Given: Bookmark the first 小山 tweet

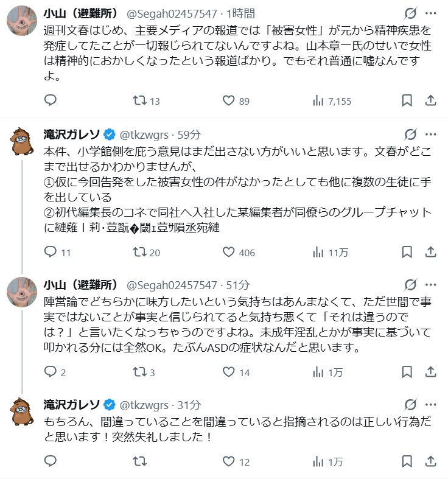Looking at the screenshot, I should pos(408,101).
